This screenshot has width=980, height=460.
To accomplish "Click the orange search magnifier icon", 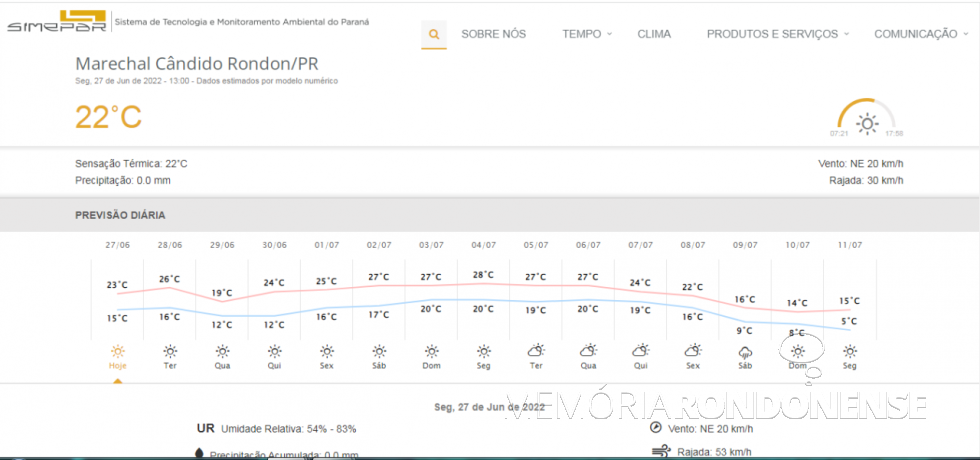I will [x=434, y=34].
